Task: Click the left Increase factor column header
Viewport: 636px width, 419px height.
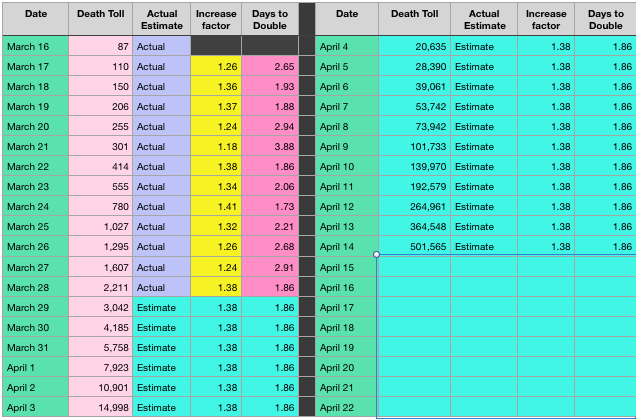Action: click(216, 19)
